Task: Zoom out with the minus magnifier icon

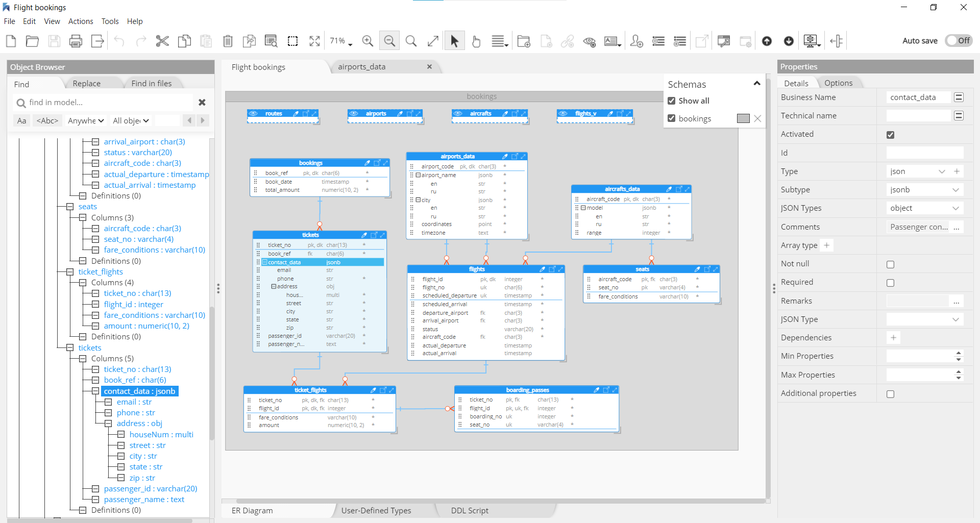Action: tap(389, 41)
